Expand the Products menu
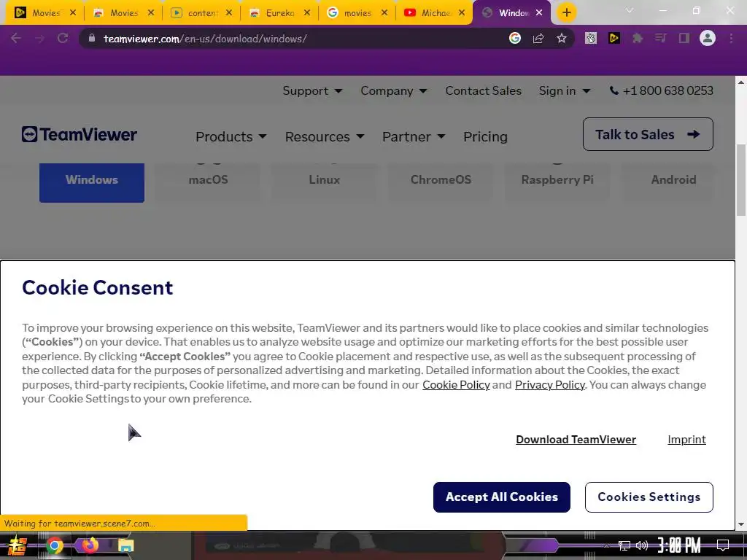The image size is (747, 560). click(x=231, y=136)
